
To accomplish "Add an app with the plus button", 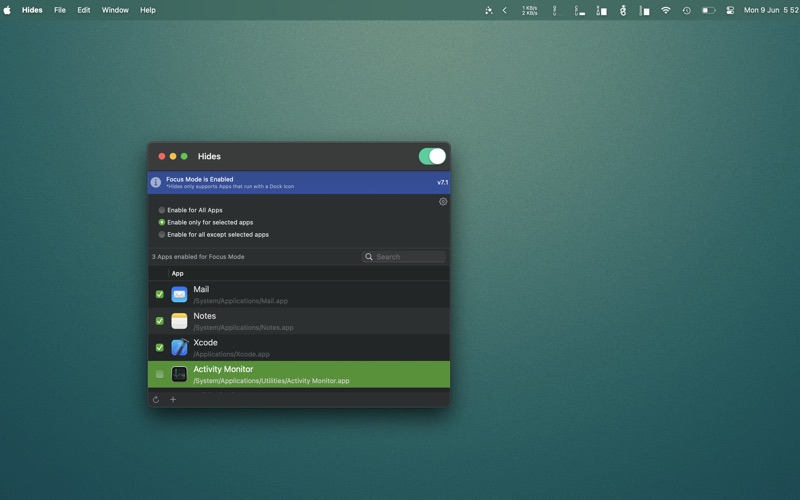I will tap(173, 399).
